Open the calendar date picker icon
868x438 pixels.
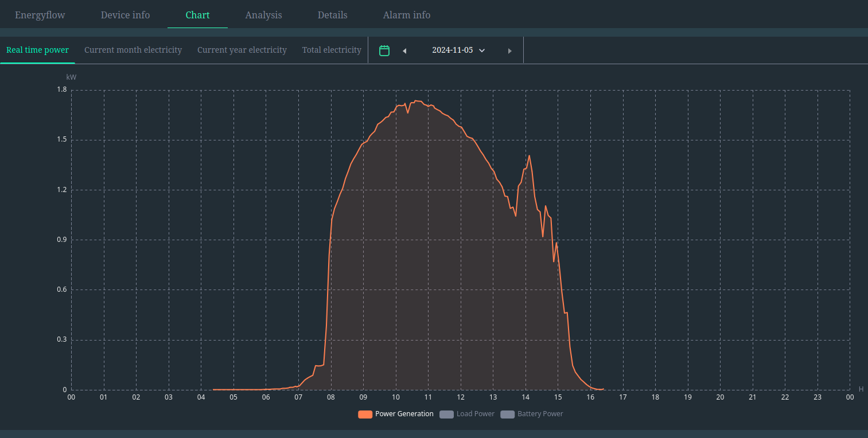pos(384,50)
